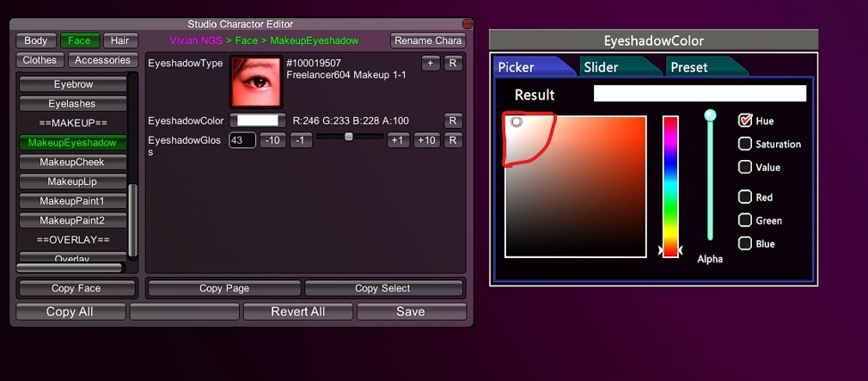Reset EyeshadowType with its R button
Viewport: 868px width, 381px height.
(x=453, y=63)
